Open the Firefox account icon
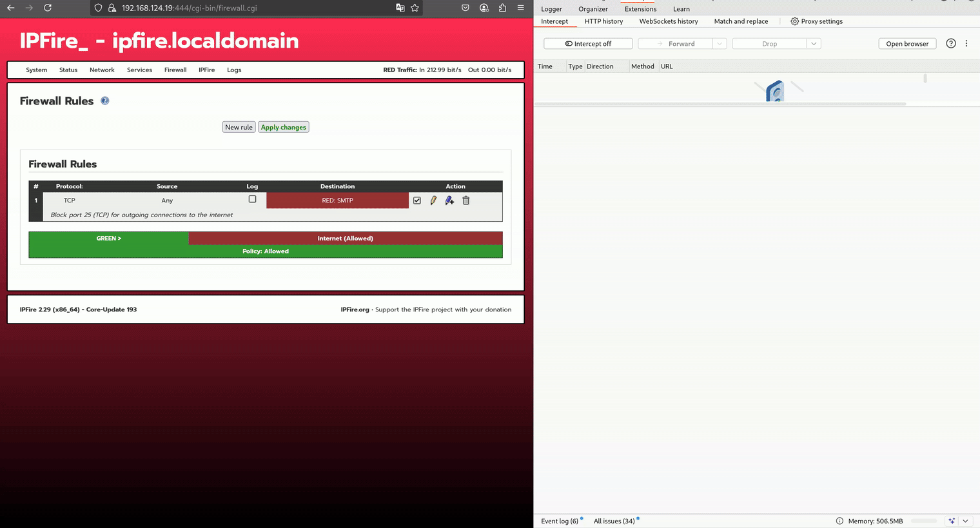The height and width of the screenshot is (528, 980). (x=484, y=8)
